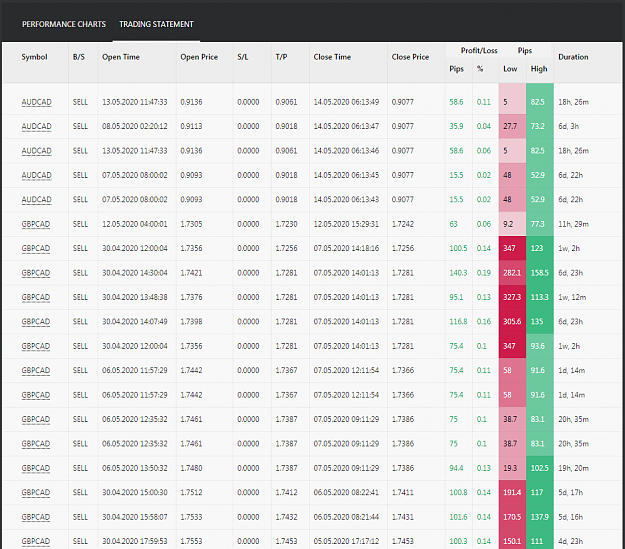Click the Close Time column header

point(332,57)
